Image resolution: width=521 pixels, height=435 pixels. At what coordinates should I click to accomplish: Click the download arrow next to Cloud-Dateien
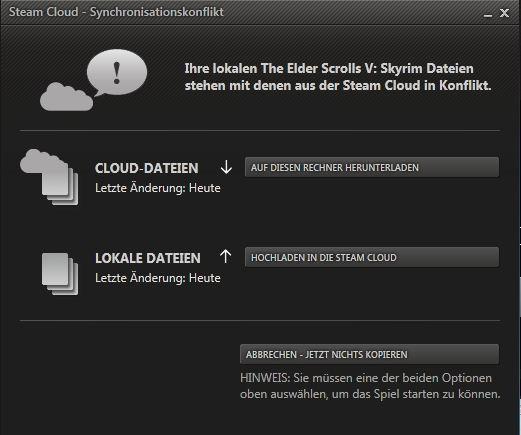(226, 167)
